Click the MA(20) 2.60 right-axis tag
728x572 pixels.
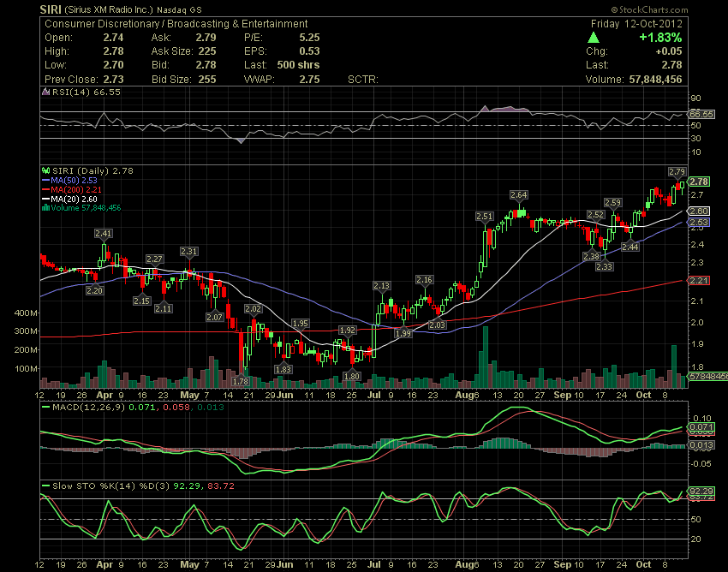699,212
